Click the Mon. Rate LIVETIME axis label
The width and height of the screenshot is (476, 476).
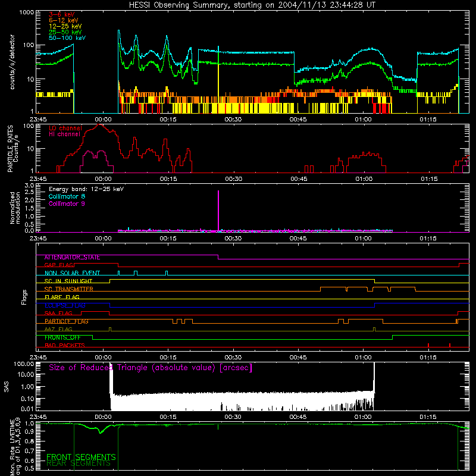point(15,447)
